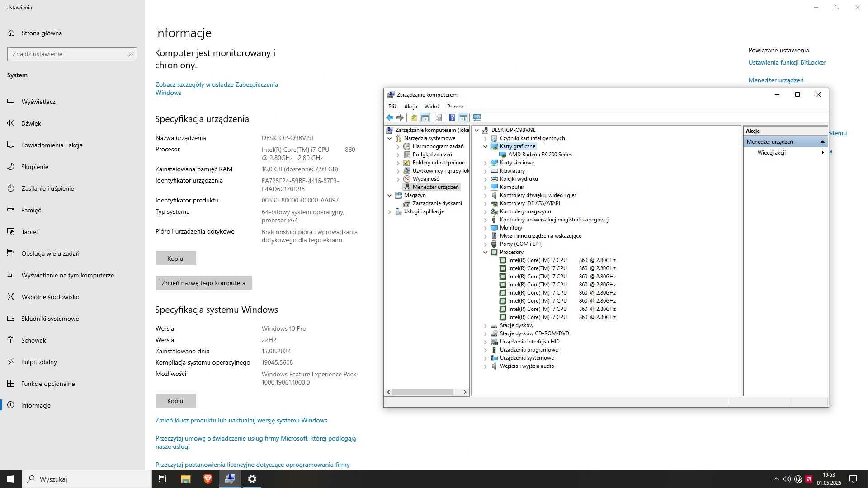Open the Akcja menu
Screen dimensions: 868x488
click(410, 107)
